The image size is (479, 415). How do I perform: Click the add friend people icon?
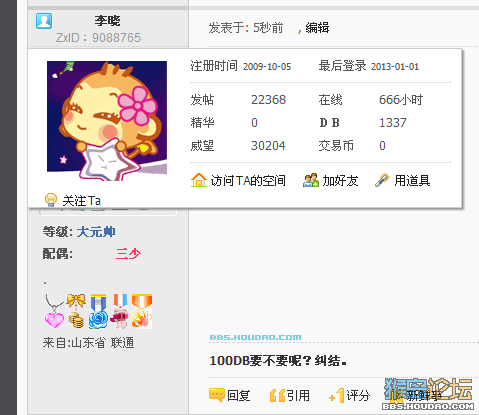pos(310,180)
